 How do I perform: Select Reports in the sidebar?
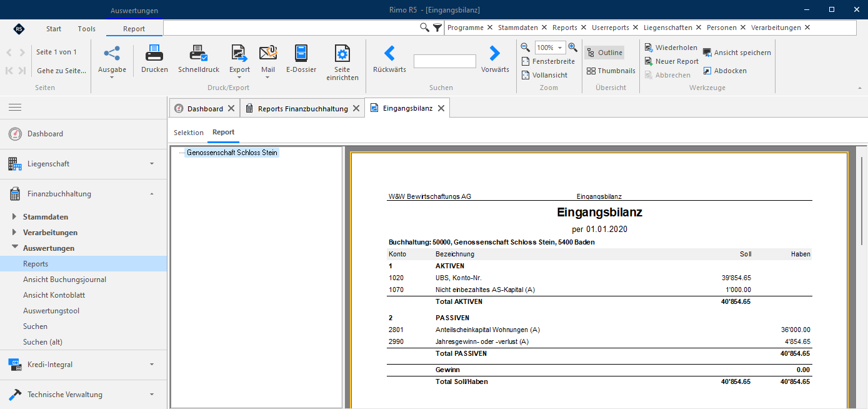pyautogui.click(x=83, y=264)
